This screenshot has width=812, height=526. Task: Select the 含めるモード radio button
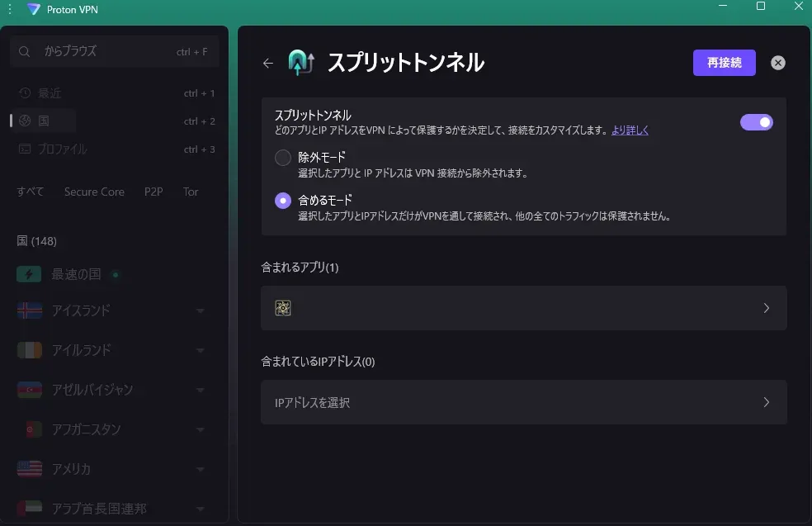283,200
